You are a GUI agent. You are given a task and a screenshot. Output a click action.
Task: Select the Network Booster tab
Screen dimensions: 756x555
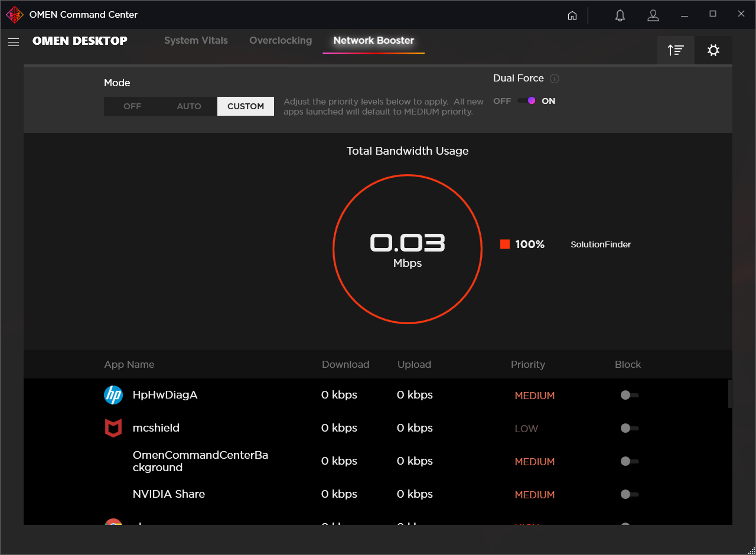[x=374, y=41]
